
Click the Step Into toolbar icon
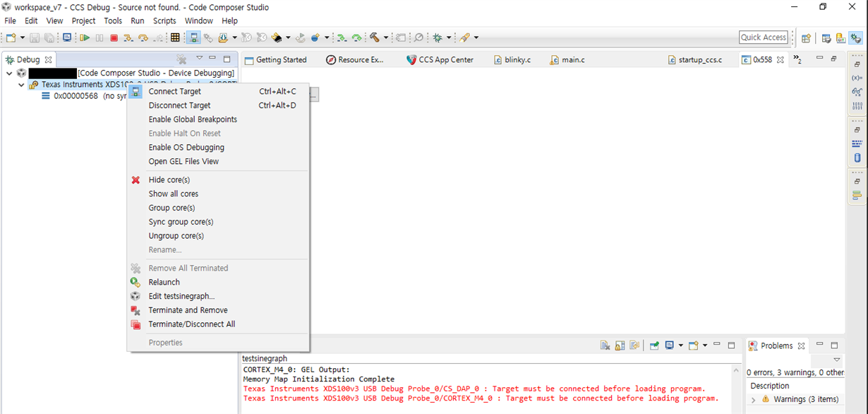[128, 37]
